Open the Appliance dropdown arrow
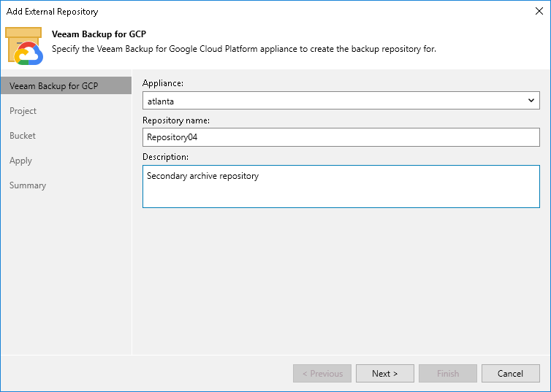551x392 pixels. coord(531,101)
